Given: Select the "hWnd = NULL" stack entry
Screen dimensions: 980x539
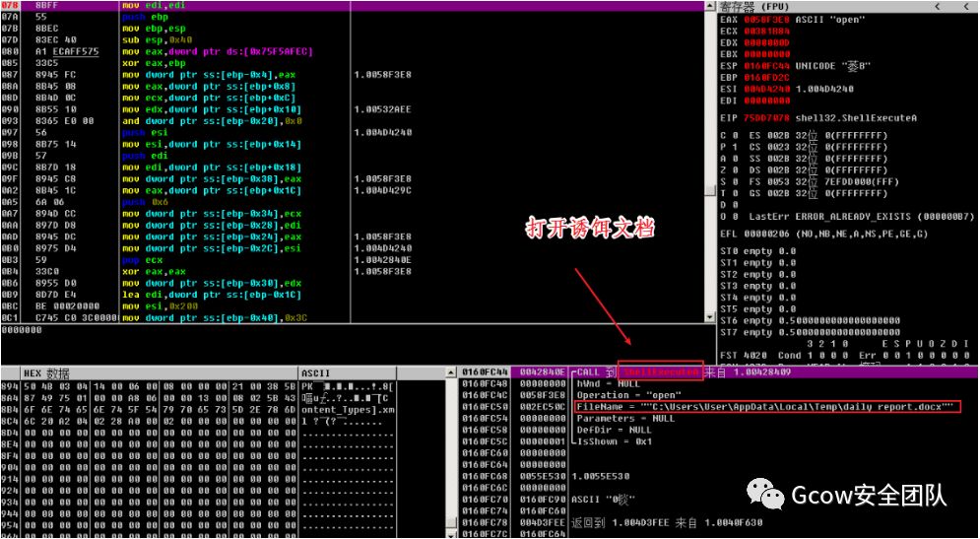Looking at the screenshot, I should coord(608,384).
